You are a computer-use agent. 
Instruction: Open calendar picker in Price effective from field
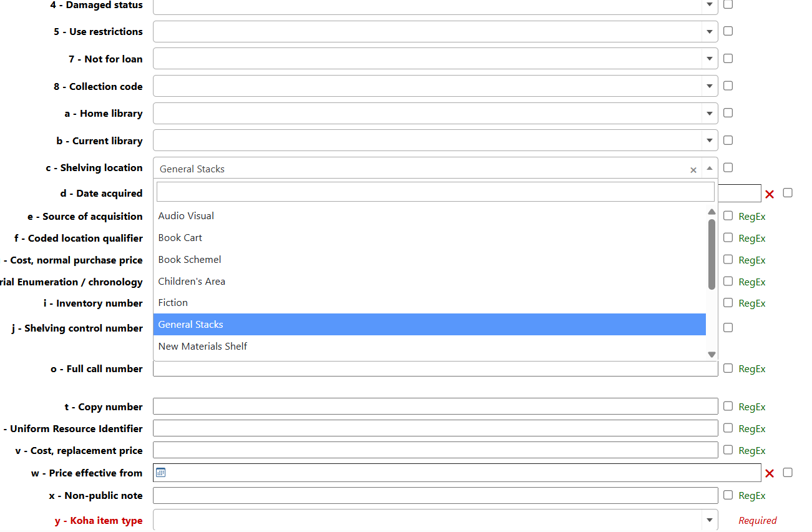pyautogui.click(x=160, y=473)
